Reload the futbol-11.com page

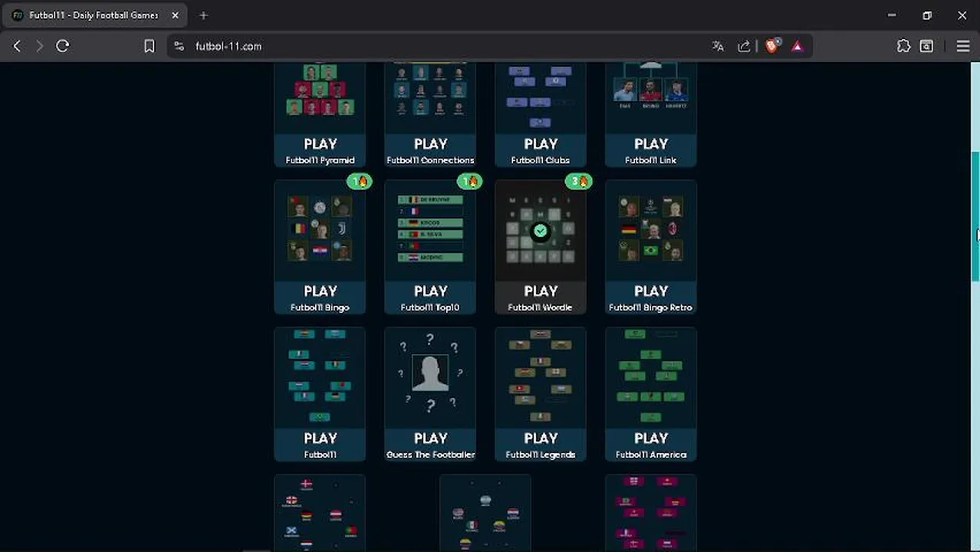tap(63, 46)
